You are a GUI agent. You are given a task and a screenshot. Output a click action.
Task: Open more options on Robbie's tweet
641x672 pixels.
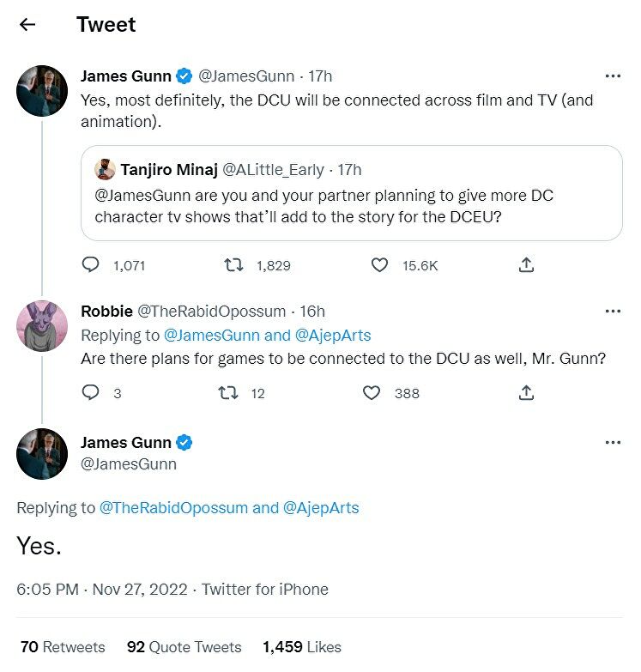pos(613,312)
